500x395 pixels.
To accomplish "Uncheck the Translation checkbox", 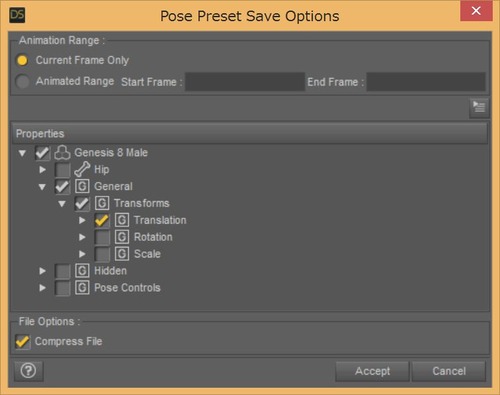I will 102,220.
